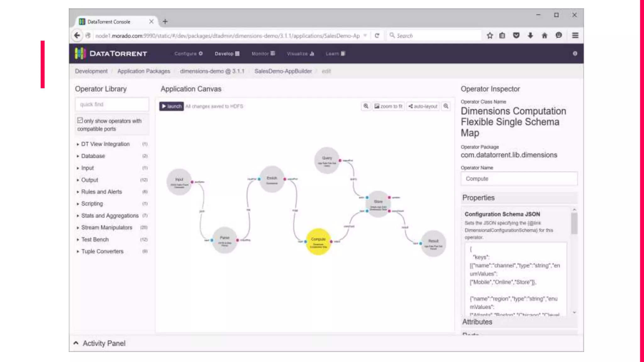Screen dimensions: 644x362
Task: Bookmark this page with the star icon
Action: point(490,36)
